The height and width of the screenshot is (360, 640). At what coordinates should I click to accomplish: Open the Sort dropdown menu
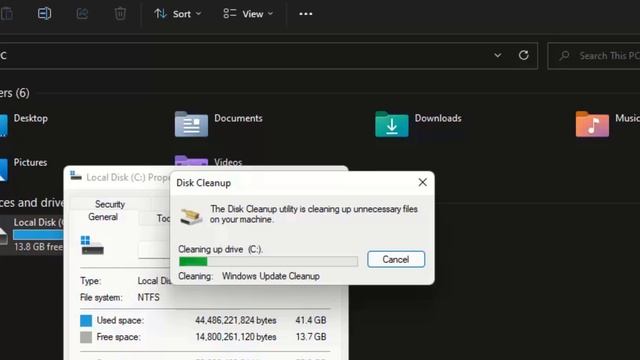coord(178,14)
